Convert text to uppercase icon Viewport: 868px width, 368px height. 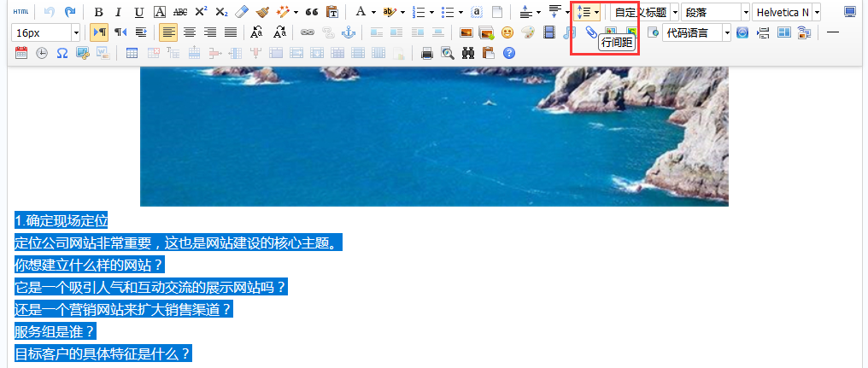click(256, 32)
